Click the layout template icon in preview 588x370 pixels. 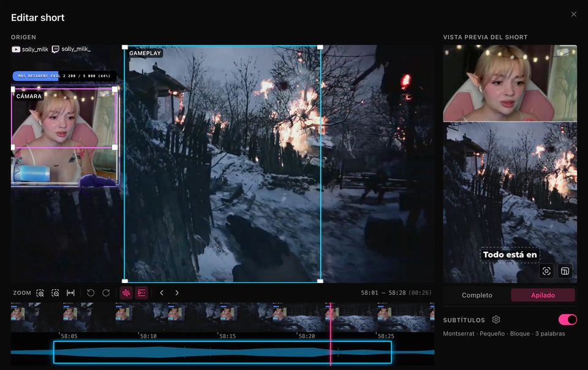pos(565,271)
